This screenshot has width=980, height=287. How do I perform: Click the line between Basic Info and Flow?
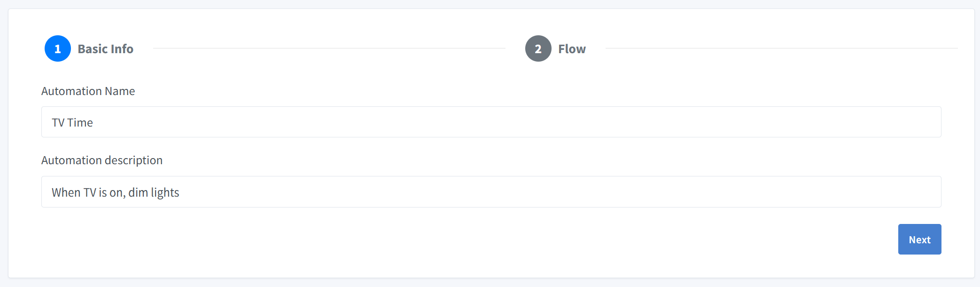(x=329, y=48)
